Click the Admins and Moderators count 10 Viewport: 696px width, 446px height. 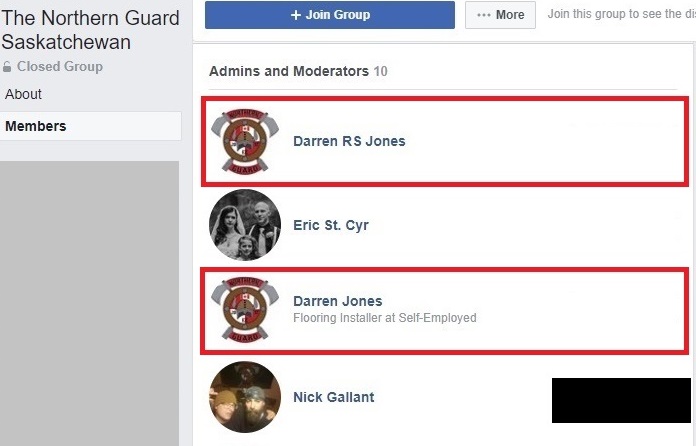pyautogui.click(x=380, y=71)
